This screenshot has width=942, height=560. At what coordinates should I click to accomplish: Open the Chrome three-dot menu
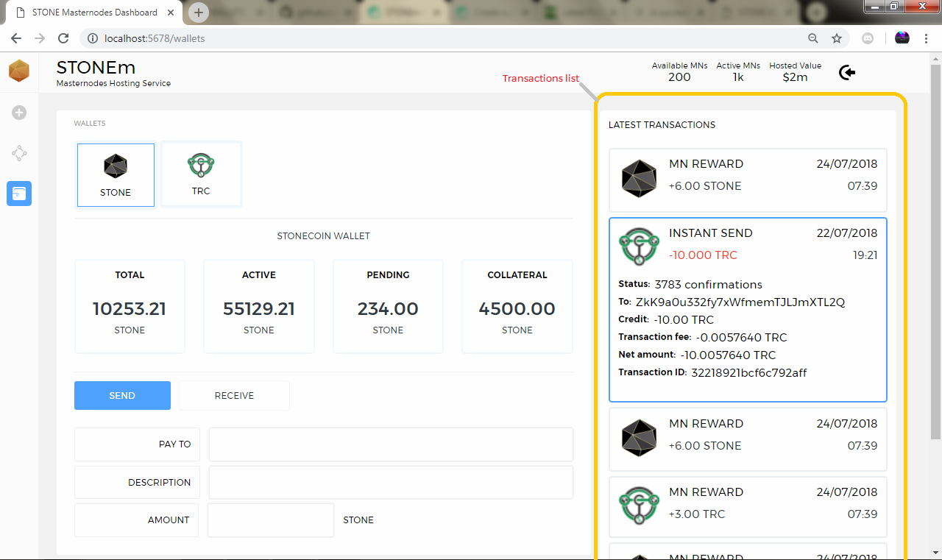tap(927, 38)
